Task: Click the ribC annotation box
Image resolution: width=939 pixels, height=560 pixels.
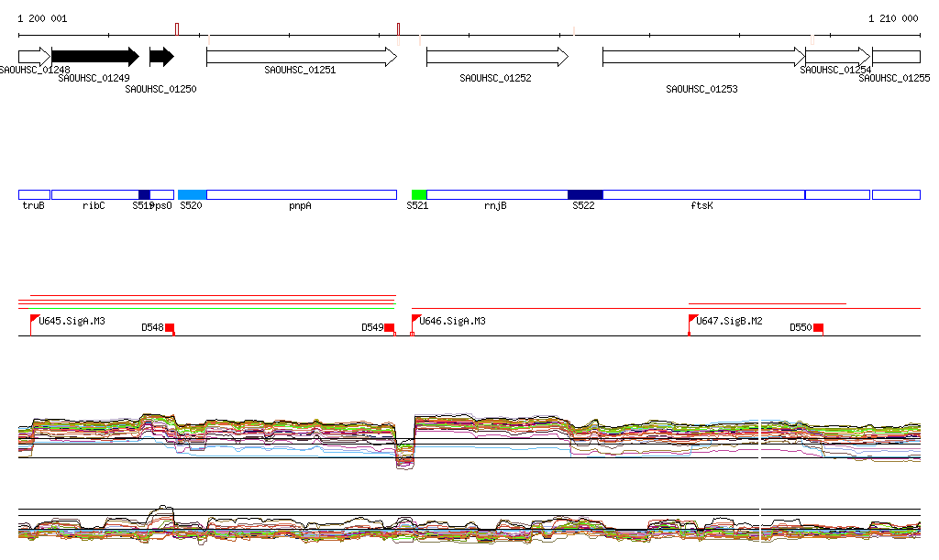Action: (94, 194)
